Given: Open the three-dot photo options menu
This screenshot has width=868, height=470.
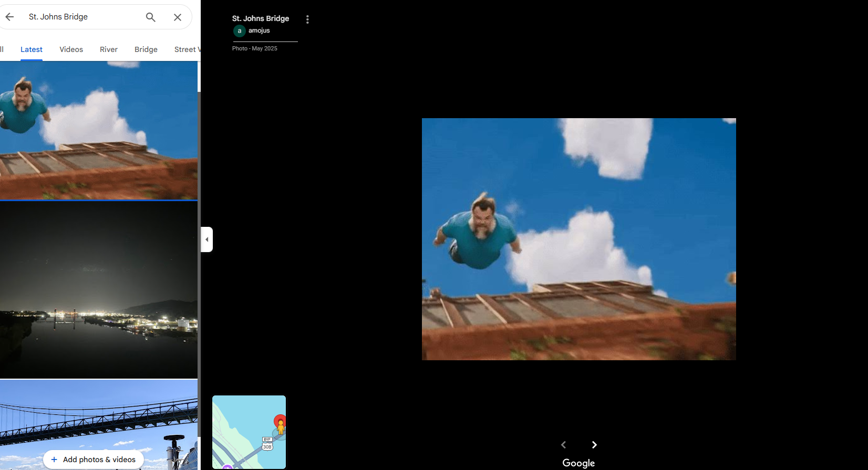Looking at the screenshot, I should click(x=307, y=19).
